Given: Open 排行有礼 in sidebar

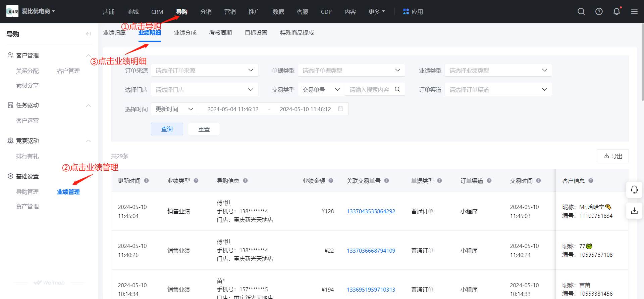Looking at the screenshot, I should pyautogui.click(x=28, y=156).
